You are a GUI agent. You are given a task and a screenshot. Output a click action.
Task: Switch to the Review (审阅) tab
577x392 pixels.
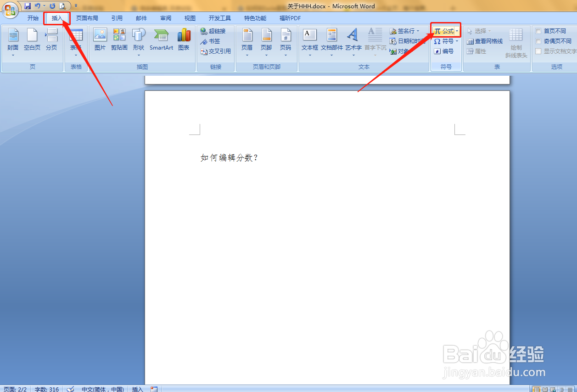[x=166, y=18]
